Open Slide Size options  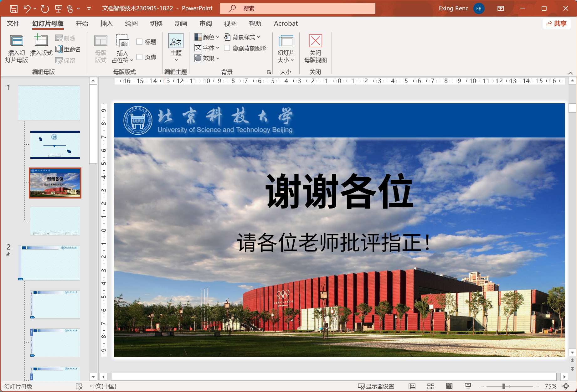[286, 49]
